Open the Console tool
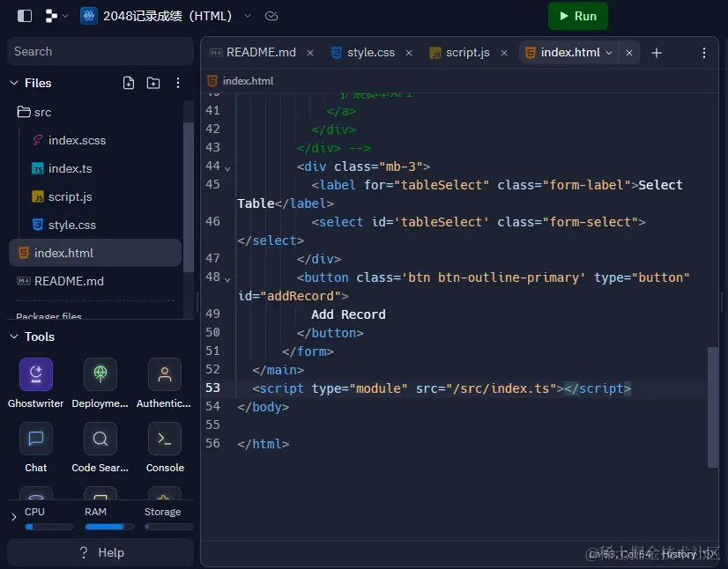728x569 pixels. [x=165, y=447]
